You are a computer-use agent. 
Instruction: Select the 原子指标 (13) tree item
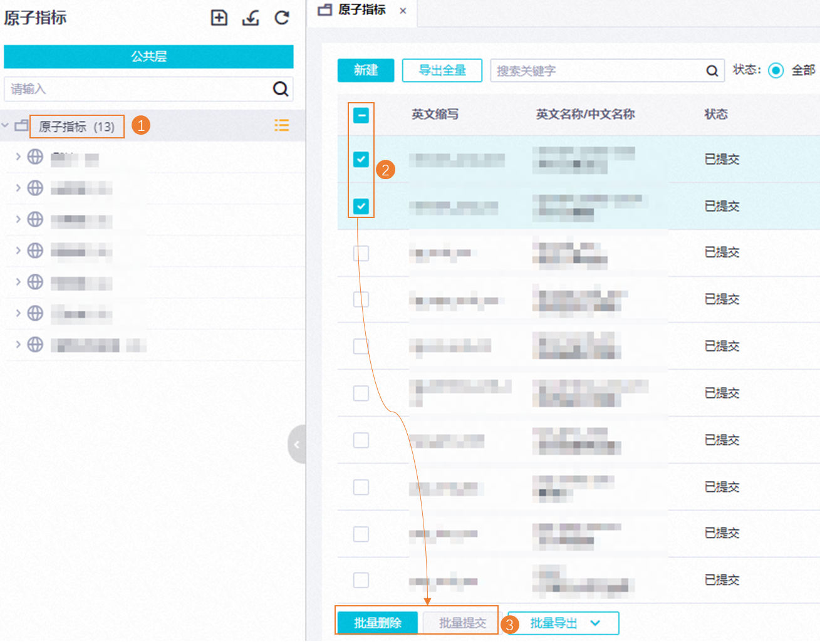pos(77,127)
